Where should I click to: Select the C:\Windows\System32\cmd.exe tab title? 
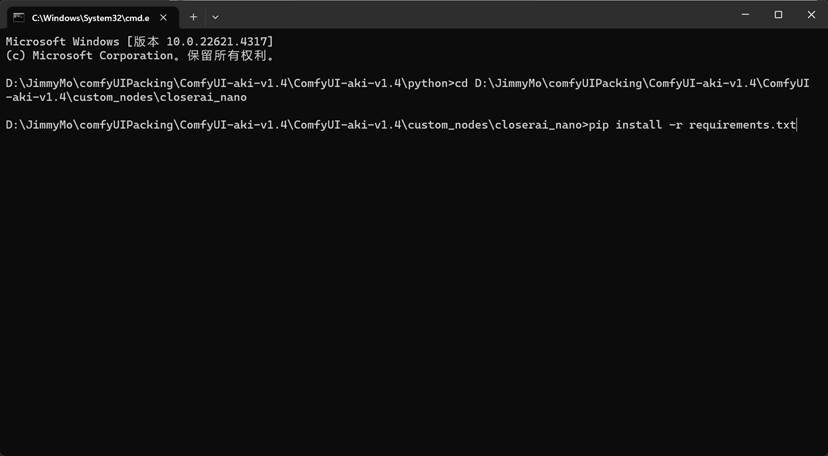pos(90,17)
